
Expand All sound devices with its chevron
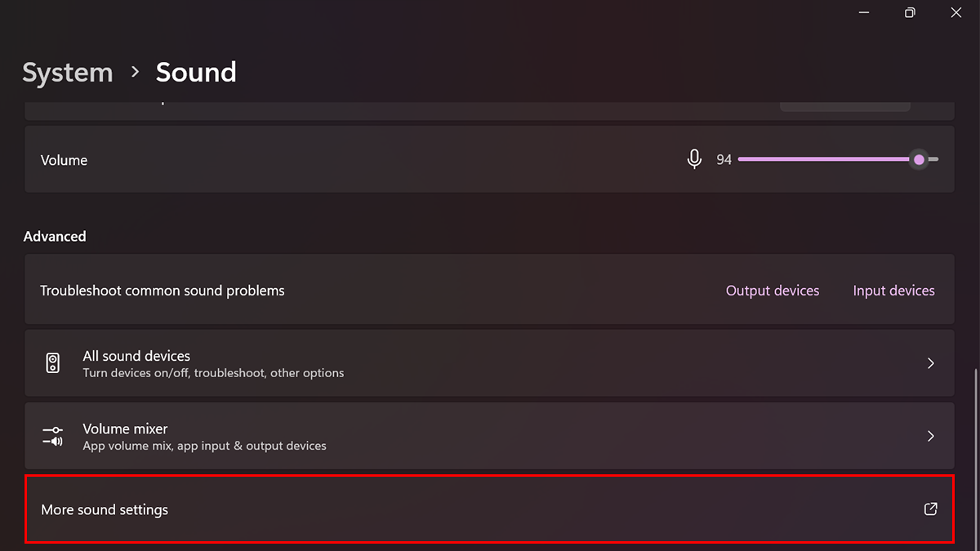(930, 363)
